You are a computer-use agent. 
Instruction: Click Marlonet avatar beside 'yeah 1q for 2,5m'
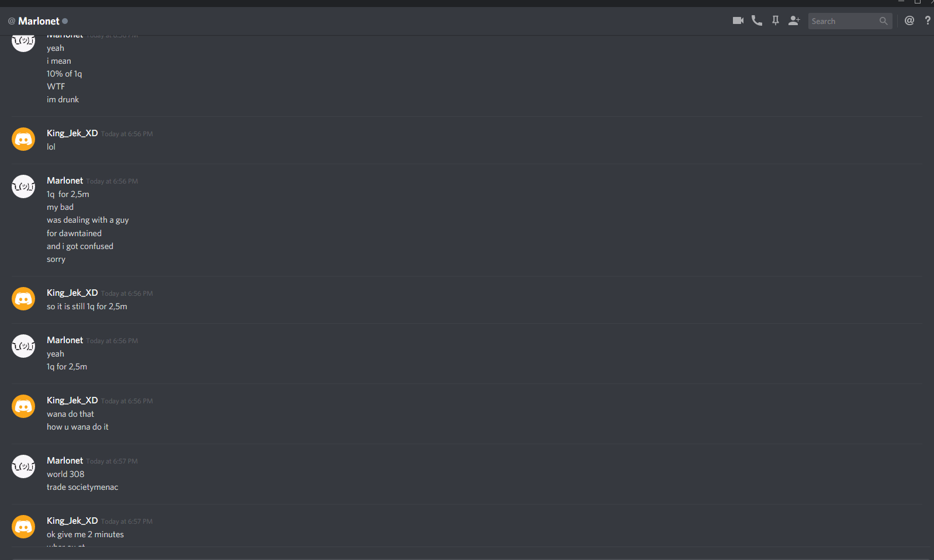(23, 346)
